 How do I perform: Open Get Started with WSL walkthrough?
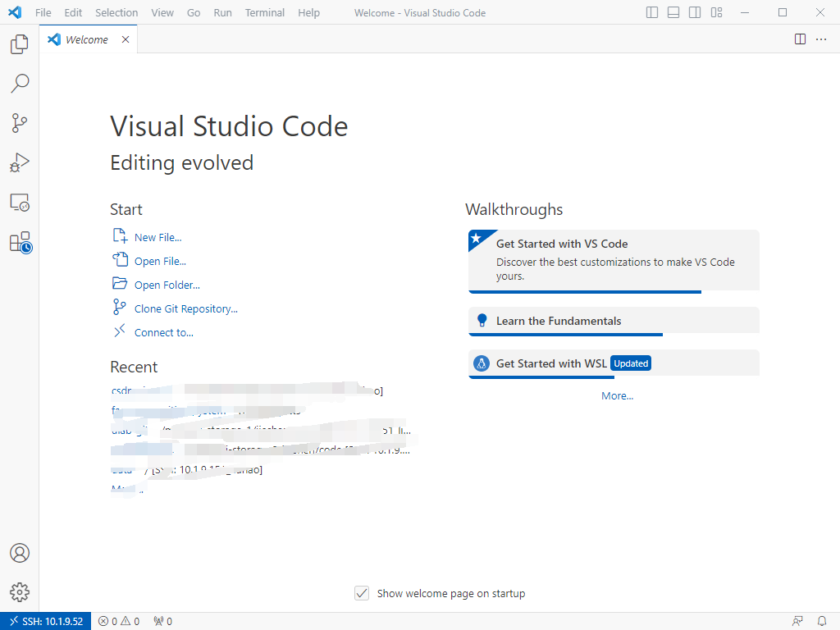614,363
